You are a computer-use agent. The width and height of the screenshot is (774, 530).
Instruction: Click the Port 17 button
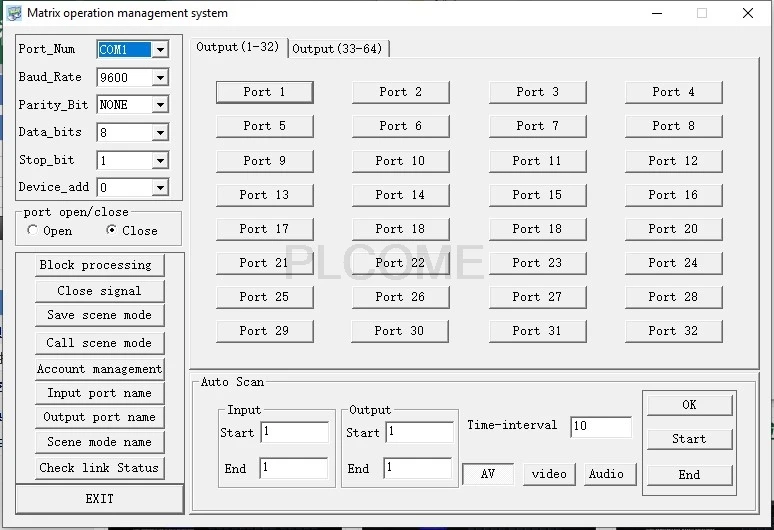[x=265, y=229]
